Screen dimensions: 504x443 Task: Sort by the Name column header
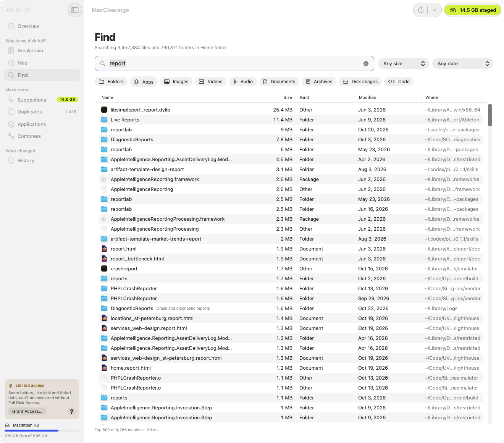tap(107, 98)
